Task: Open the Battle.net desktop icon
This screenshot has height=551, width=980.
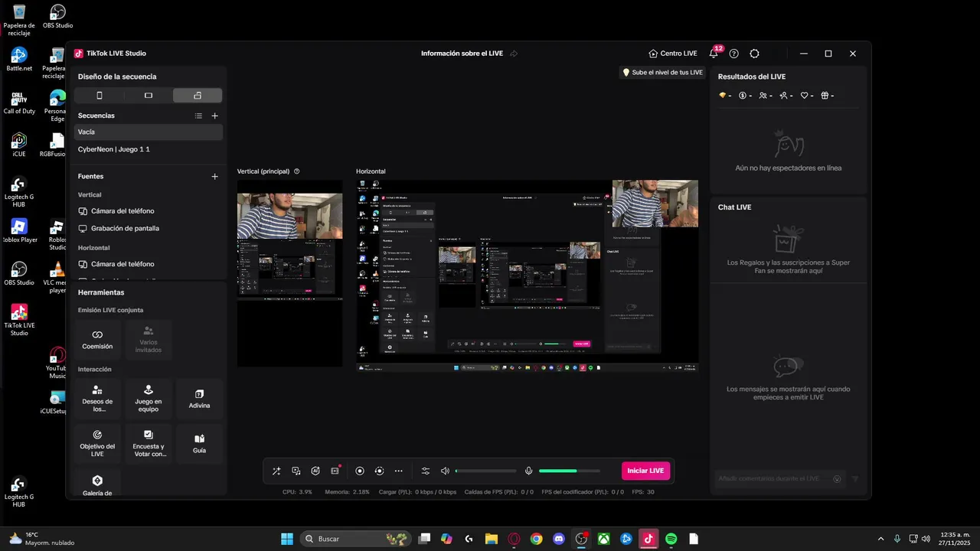Action: point(19,60)
